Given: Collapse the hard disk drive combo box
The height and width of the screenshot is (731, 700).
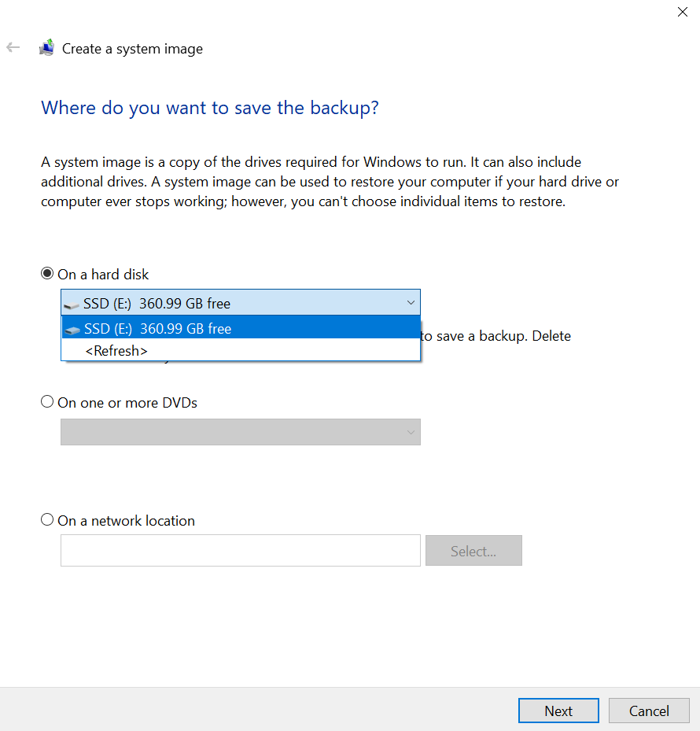Looking at the screenshot, I should [x=241, y=303].
